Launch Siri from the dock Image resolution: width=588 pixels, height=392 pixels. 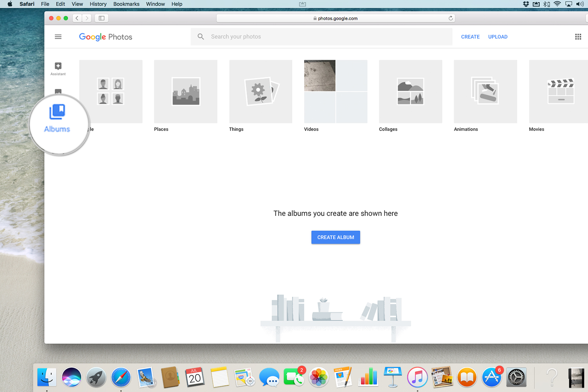coord(71,377)
